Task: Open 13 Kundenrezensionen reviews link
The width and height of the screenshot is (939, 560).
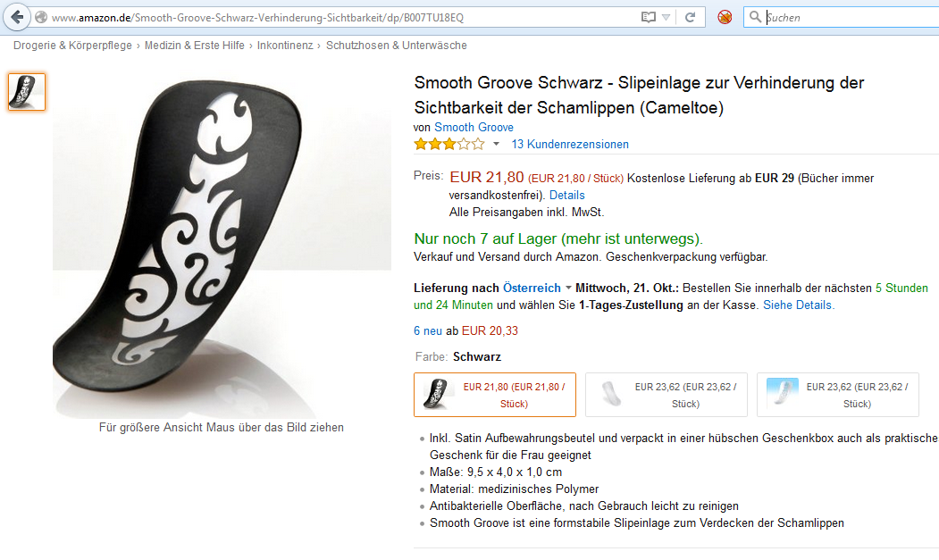Action: point(570,145)
